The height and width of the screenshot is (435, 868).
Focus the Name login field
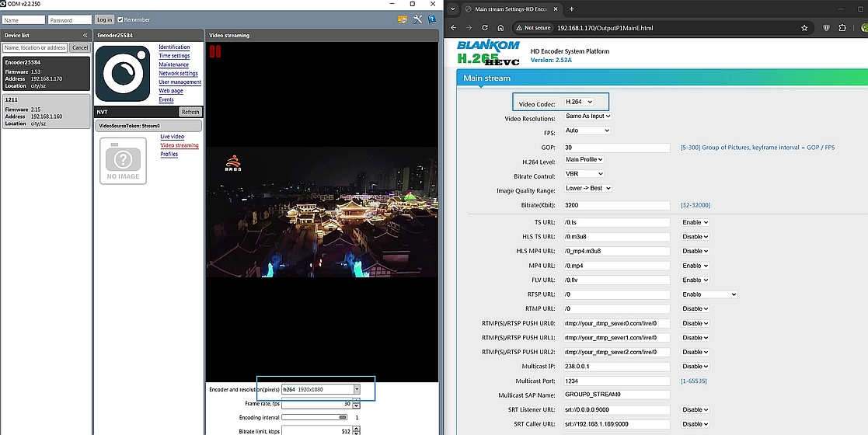pos(24,19)
